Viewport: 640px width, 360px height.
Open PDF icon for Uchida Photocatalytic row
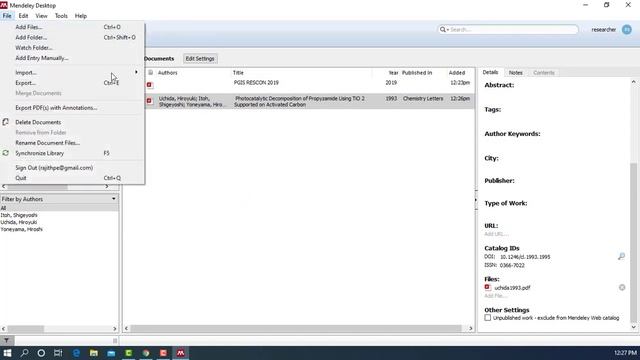149,100
